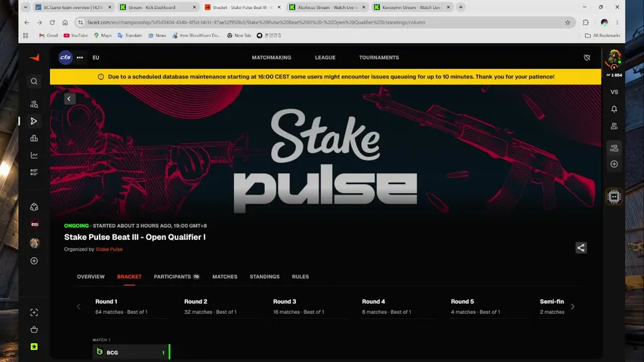This screenshot has width=644, height=362.
Task: Open the stats line-graph sidebar icon
Action: (34, 155)
